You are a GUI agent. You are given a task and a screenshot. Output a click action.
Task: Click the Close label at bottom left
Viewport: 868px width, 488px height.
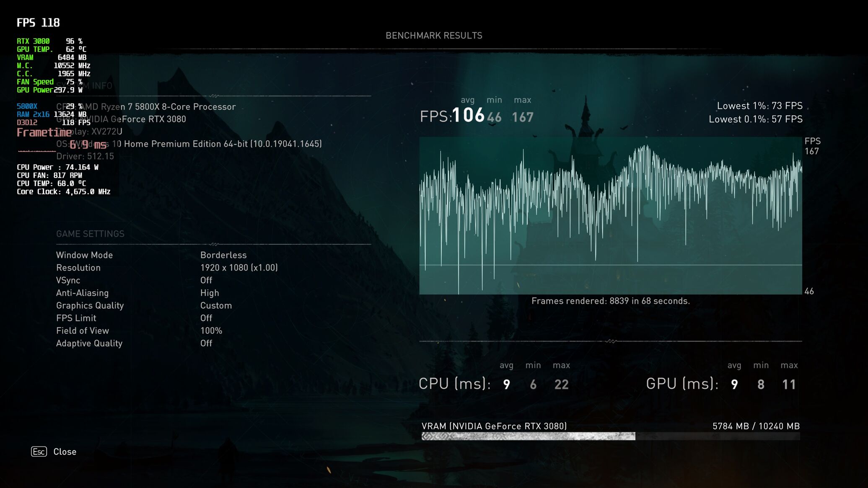click(x=65, y=452)
